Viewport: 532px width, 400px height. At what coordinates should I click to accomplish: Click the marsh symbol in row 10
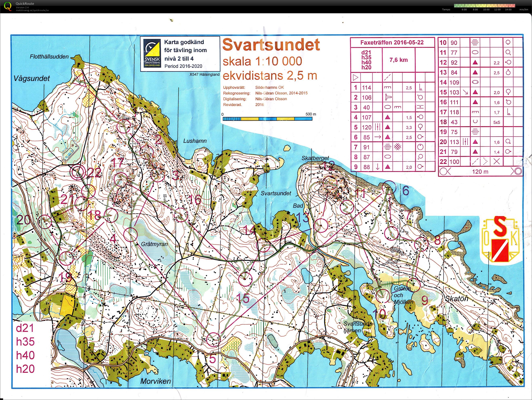pos(475,43)
